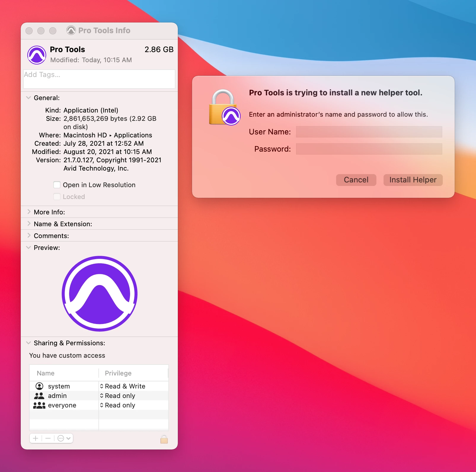This screenshot has height=472, width=476.
Task: Open the action menu with the ellipsis icon
Action: (64, 438)
